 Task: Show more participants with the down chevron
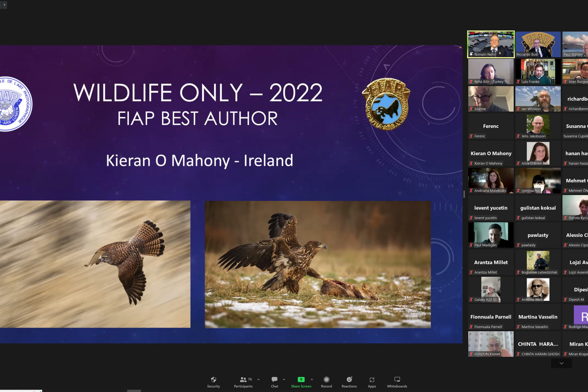pyautogui.click(x=561, y=363)
